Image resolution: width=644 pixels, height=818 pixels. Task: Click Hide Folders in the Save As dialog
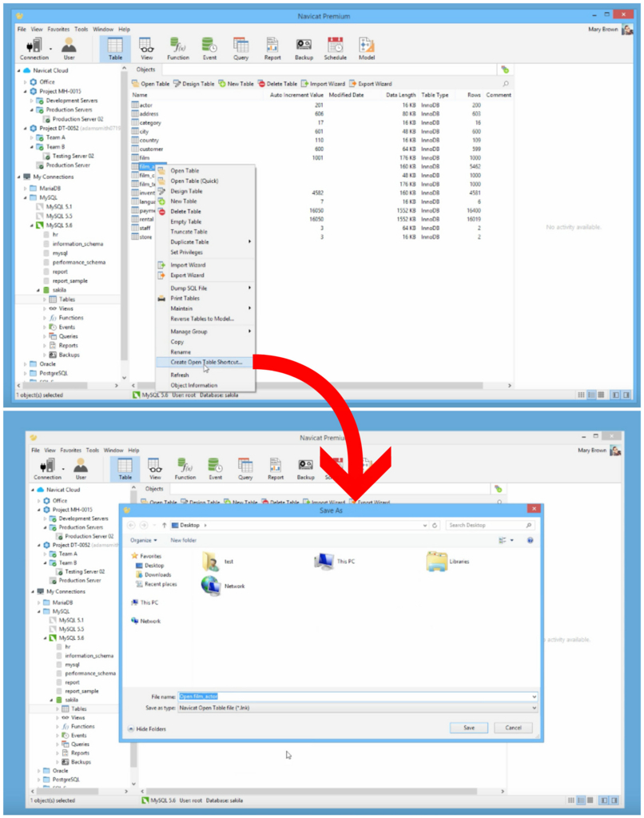pos(147,729)
